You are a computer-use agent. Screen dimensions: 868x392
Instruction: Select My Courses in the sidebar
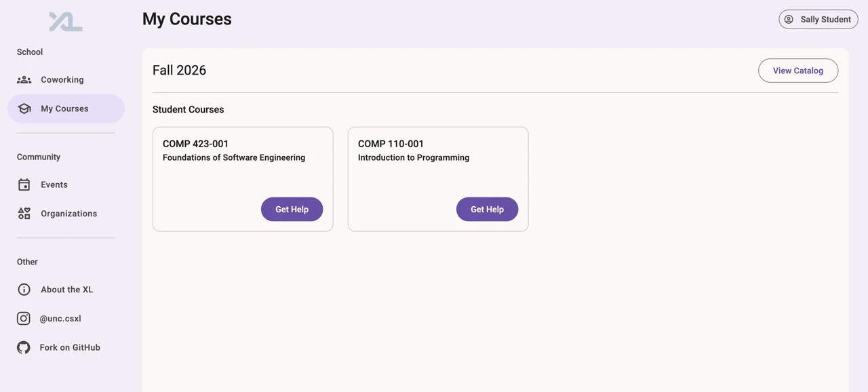(66, 109)
